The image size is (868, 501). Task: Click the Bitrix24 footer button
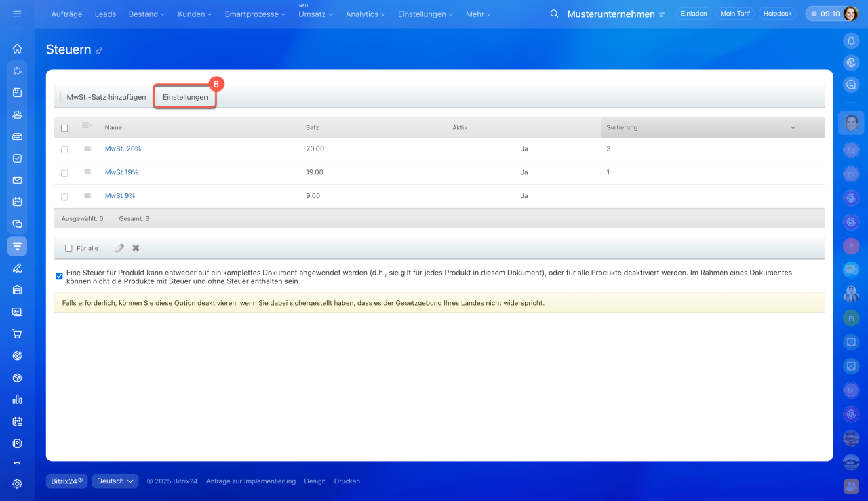click(66, 481)
